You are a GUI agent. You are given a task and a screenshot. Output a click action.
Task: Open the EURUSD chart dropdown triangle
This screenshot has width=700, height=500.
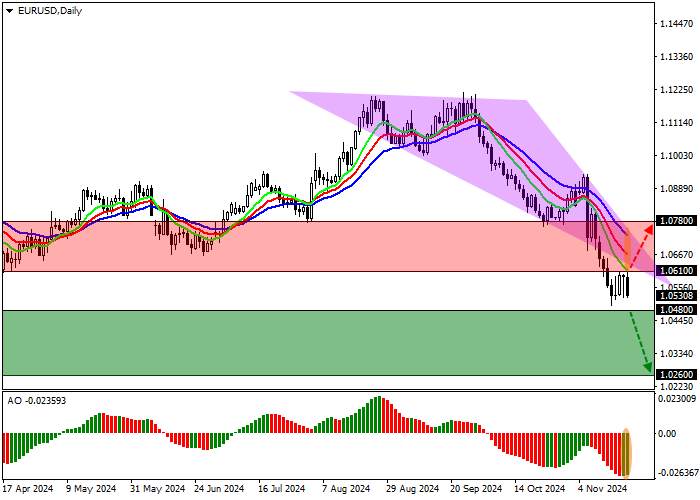coord(9,11)
